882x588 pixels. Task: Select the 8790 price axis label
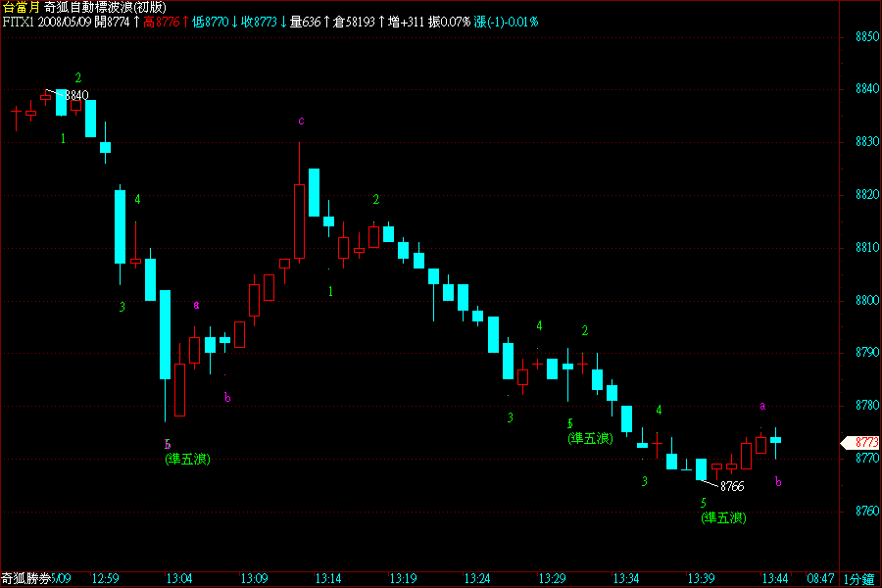(867, 353)
